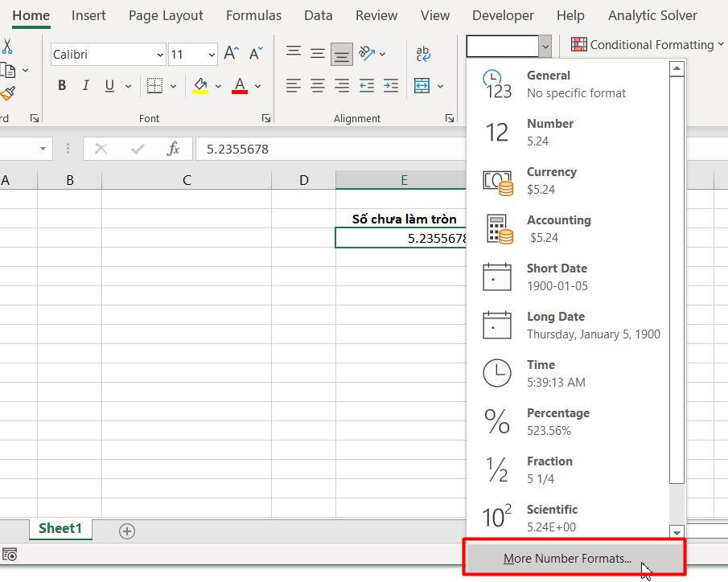Click More Number Formats option

point(567,559)
